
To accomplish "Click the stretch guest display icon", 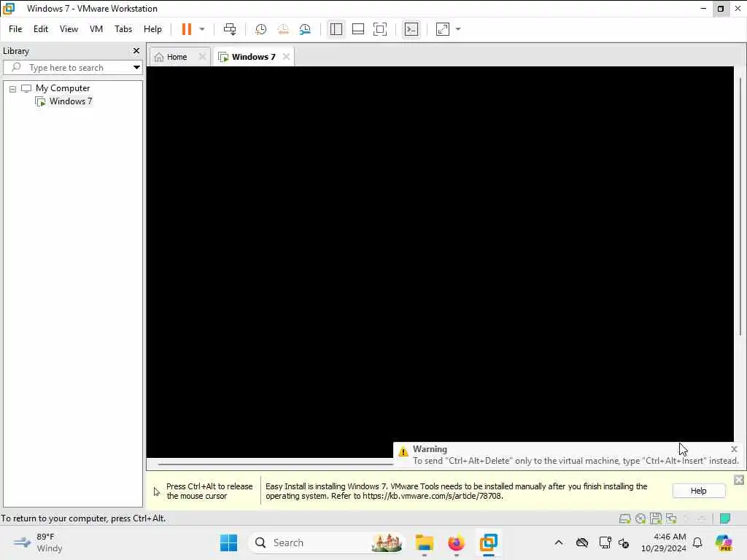I will click(x=443, y=29).
